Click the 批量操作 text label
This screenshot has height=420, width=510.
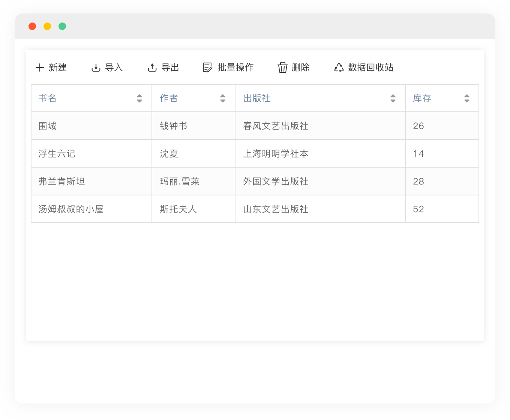tap(235, 67)
